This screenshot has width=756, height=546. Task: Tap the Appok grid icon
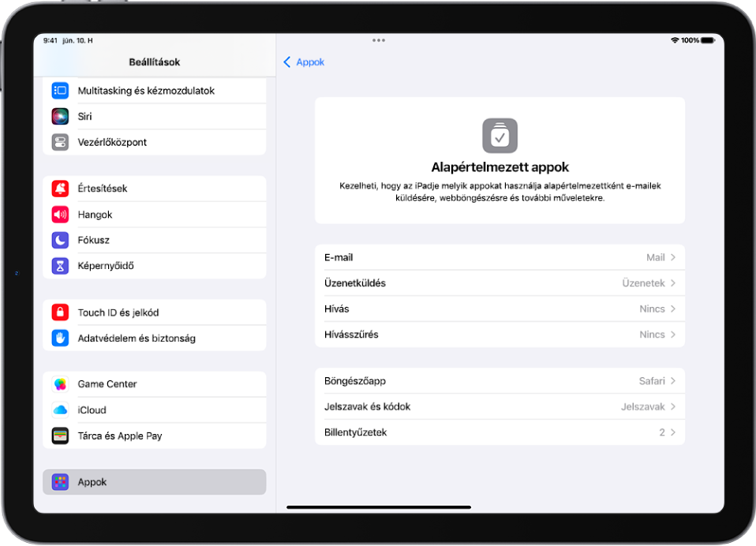(x=60, y=482)
